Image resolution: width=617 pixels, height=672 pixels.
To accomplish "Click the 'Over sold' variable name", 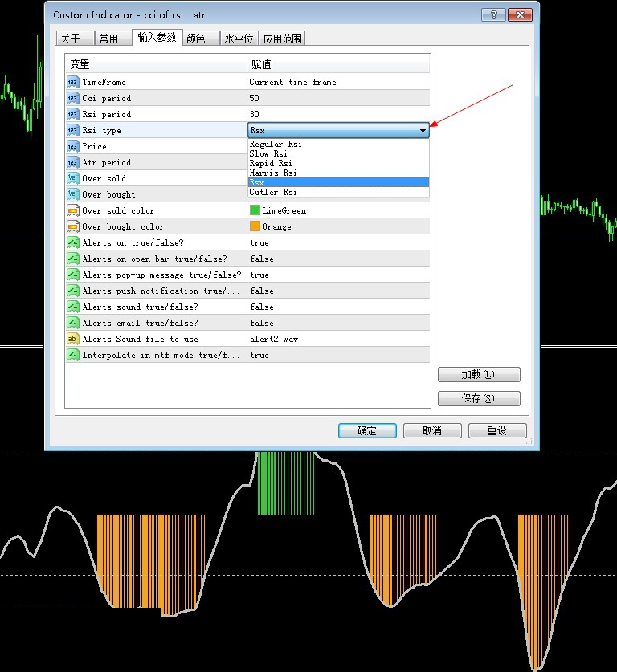I will click(x=104, y=178).
